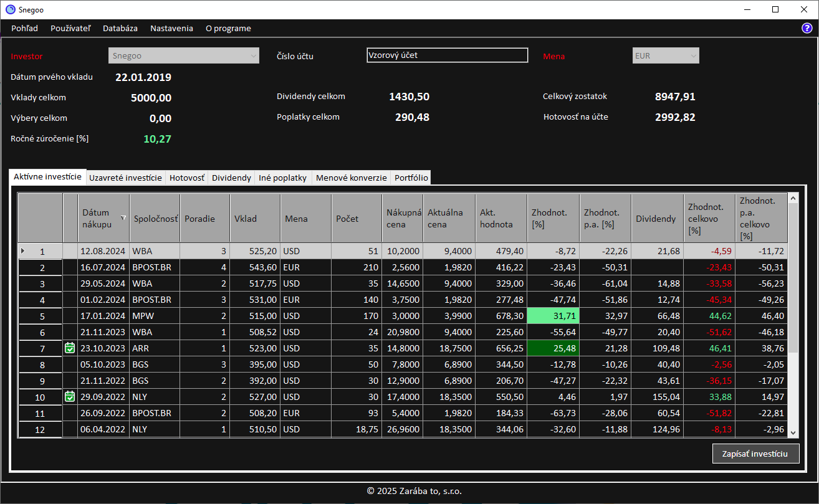The width and height of the screenshot is (819, 504).
Task: Click the Celkový zostatok value 8947,91
Action: (675, 97)
